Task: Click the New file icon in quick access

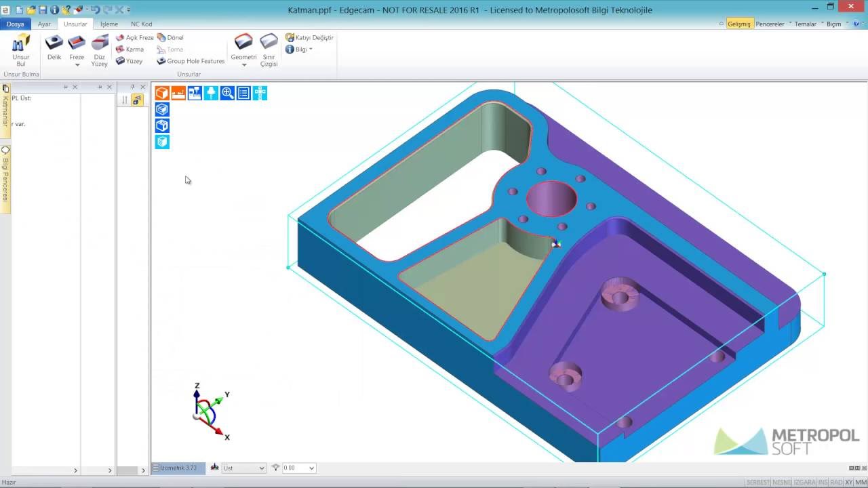Action: click(x=19, y=9)
